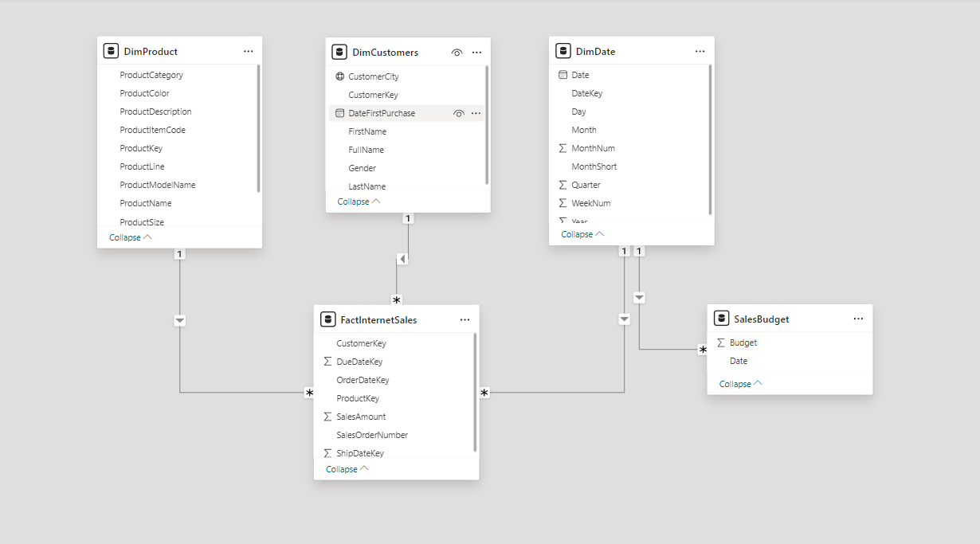The height and width of the screenshot is (544, 980).
Task: Open DimCustomers more options ellipsis
Action: pyautogui.click(x=476, y=52)
